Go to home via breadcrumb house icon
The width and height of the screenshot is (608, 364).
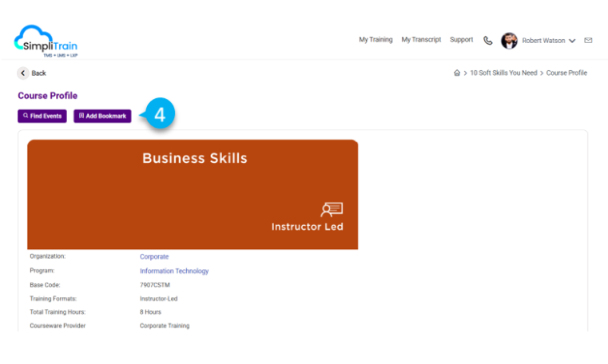(x=457, y=73)
